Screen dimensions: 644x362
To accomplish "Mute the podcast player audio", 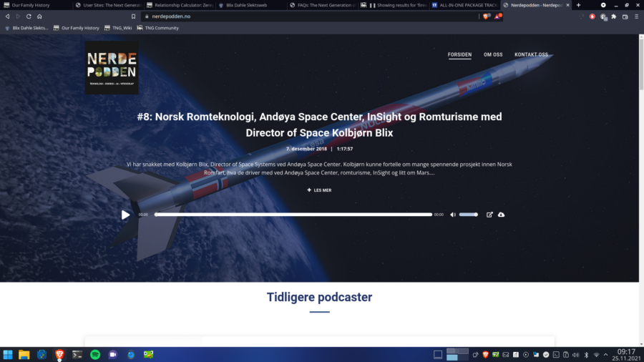I will click(x=453, y=215).
